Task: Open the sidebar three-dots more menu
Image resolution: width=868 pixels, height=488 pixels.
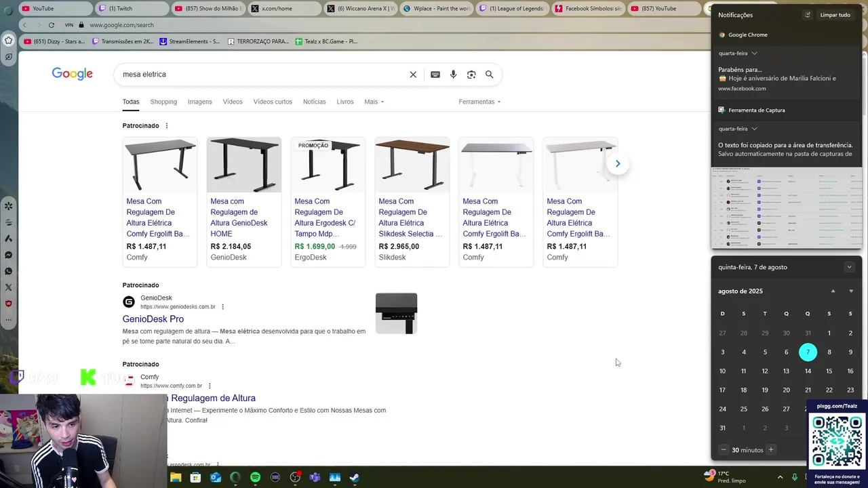Action: tap(8, 319)
